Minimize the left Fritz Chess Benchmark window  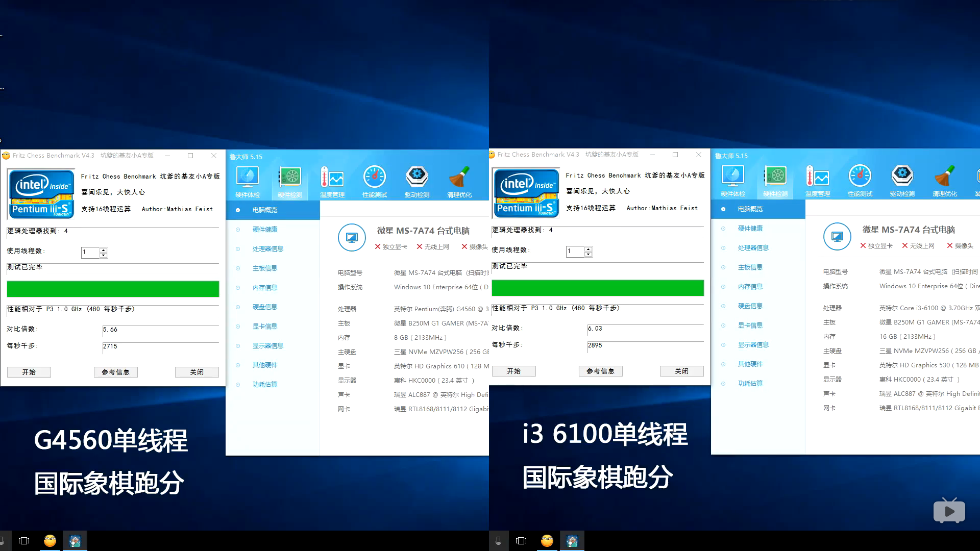click(x=167, y=156)
